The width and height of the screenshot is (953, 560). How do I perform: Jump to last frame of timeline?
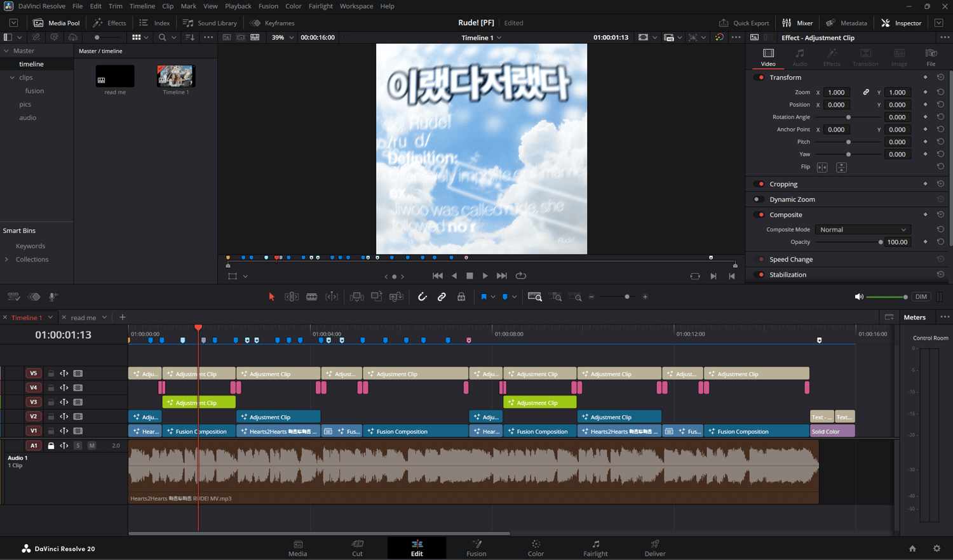point(502,276)
